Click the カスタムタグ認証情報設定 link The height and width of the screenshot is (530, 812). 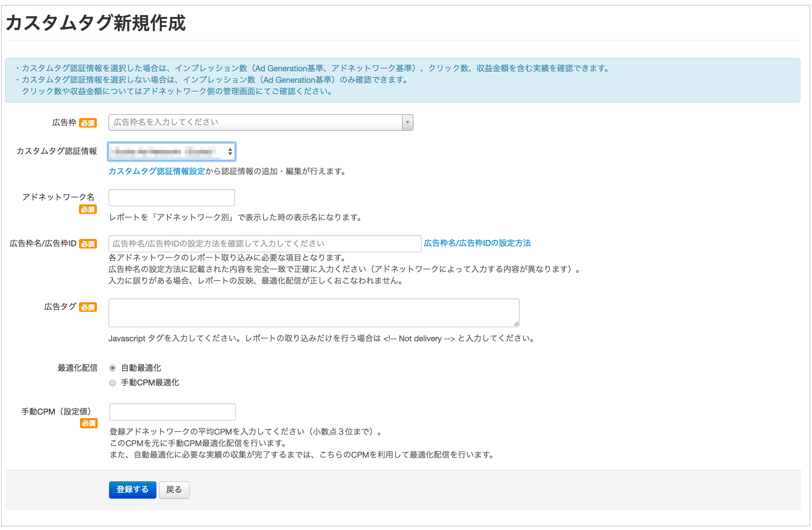[x=157, y=171]
